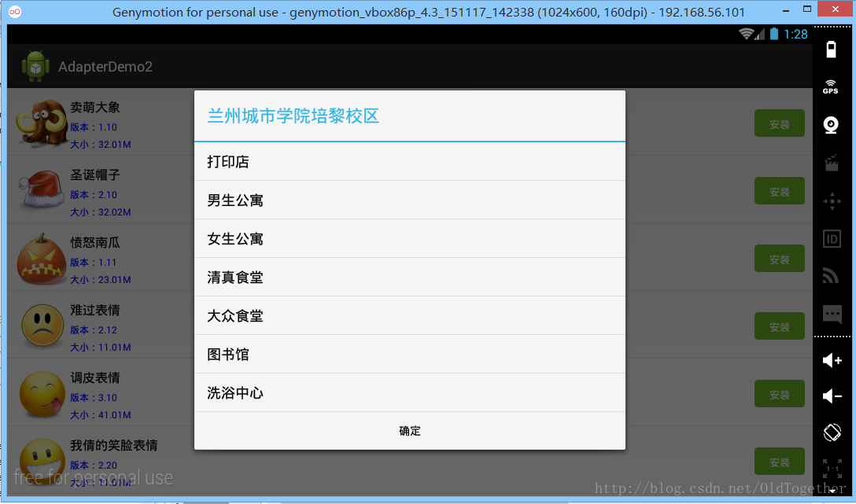
Task: Click the 愤怒南瓜 pumpkin thumbnail
Action: (x=42, y=259)
